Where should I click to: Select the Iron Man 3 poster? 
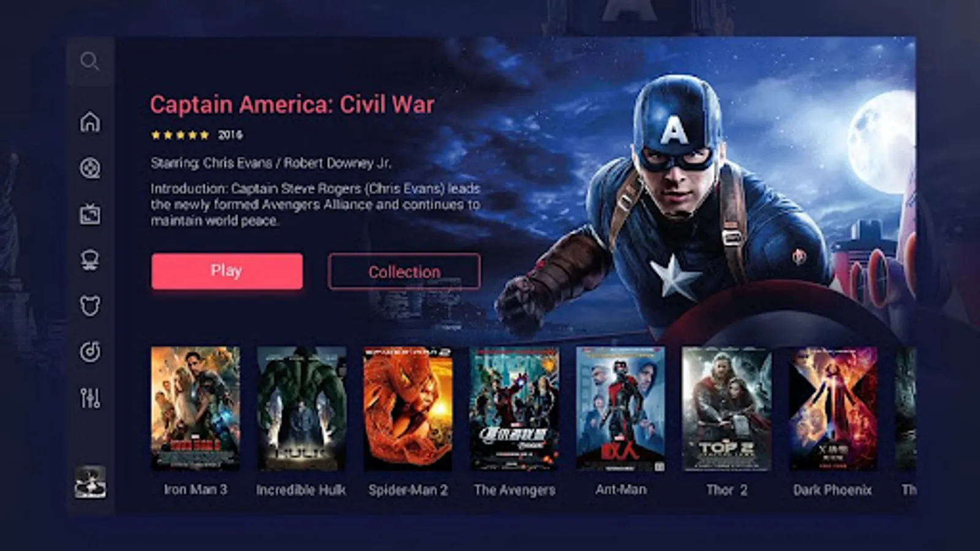click(195, 408)
